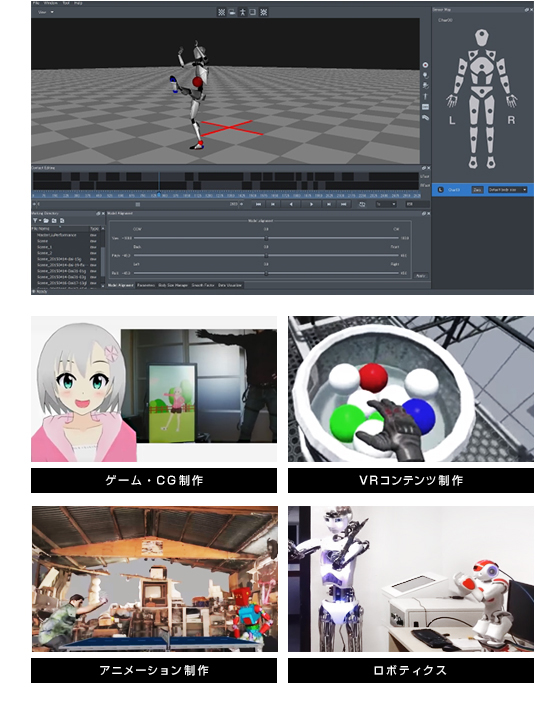Click the ゲーム・CG制作 label
Screen dimensions: 535x701
point(154,481)
